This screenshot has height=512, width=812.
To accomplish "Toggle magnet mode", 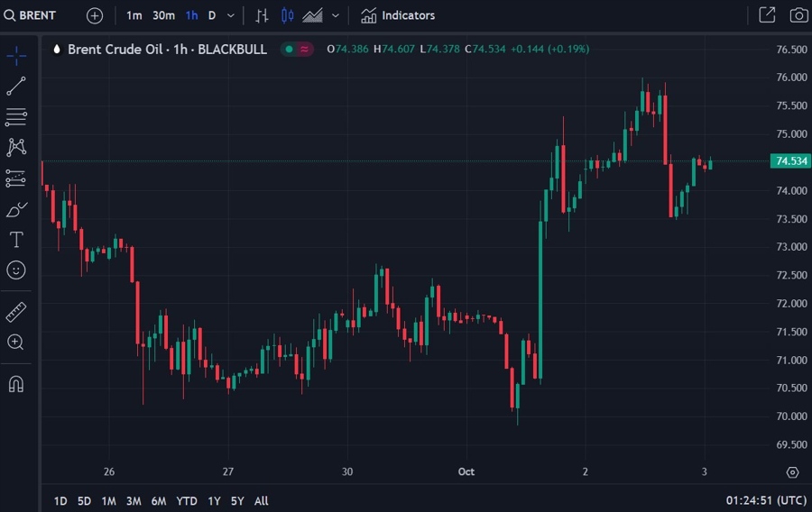I will [x=16, y=384].
